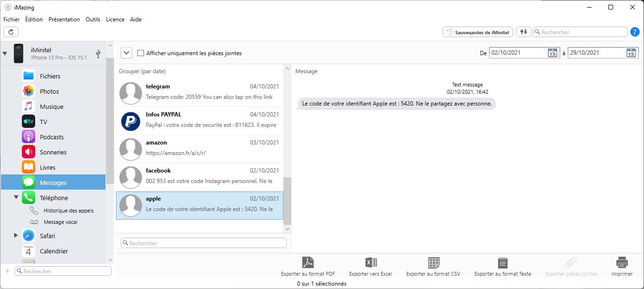Viewport: 644px width, 289px height.
Task: Click the sidebar scroll down arrow
Action: [x=110, y=260]
